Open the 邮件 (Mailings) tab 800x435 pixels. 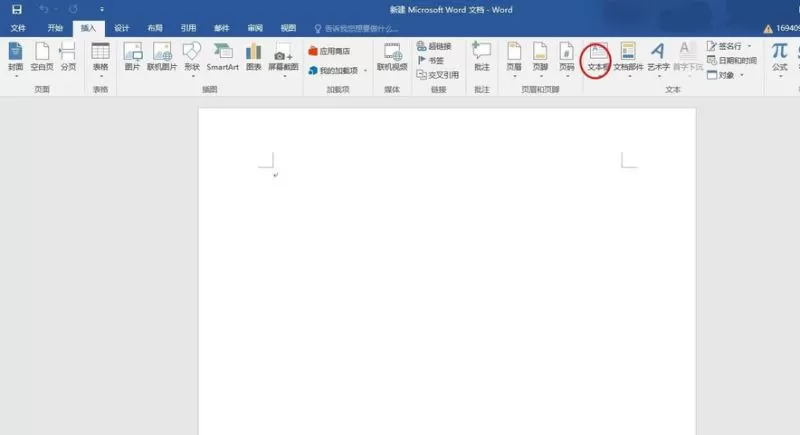coord(221,28)
